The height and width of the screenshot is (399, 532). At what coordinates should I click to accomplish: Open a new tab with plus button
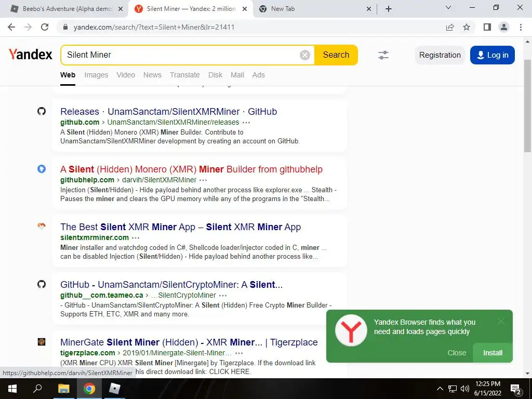(x=389, y=9)
